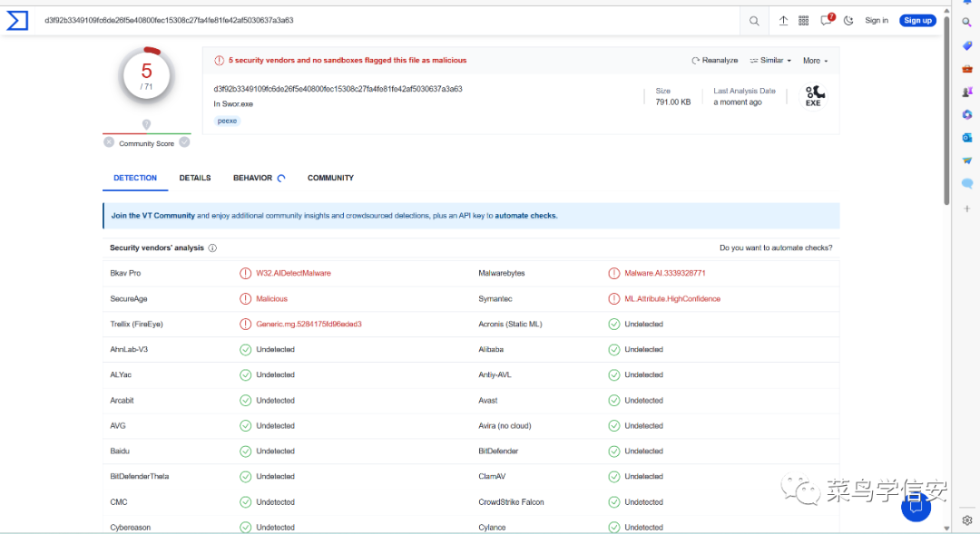Switch to the COMMUNITY tab
980x534 pixels.
click(330, 178)
